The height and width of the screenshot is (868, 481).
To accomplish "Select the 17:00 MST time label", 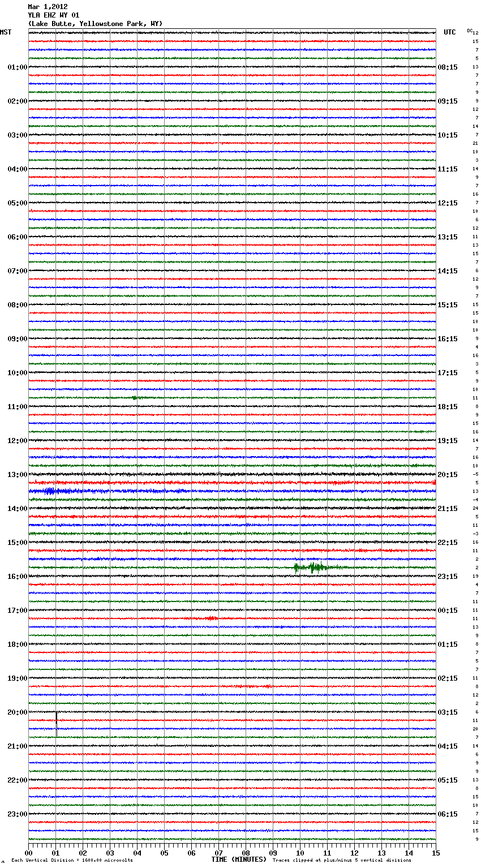I will coord(17,611).
